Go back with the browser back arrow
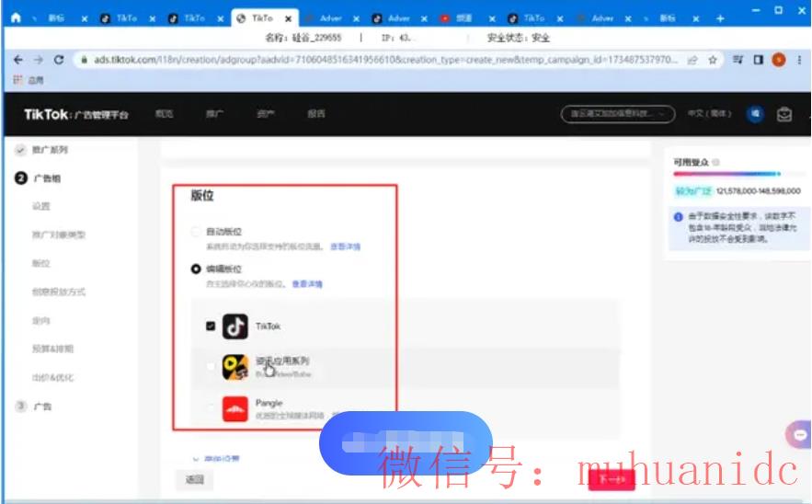Screen dimensions: 812x504 pyautogui.click(x=18, y=60)
